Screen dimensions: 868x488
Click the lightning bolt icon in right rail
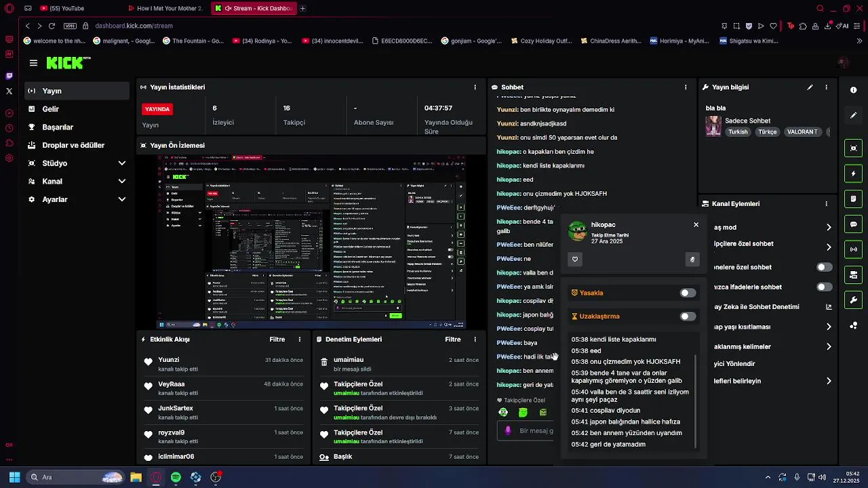tap(853, 174)
